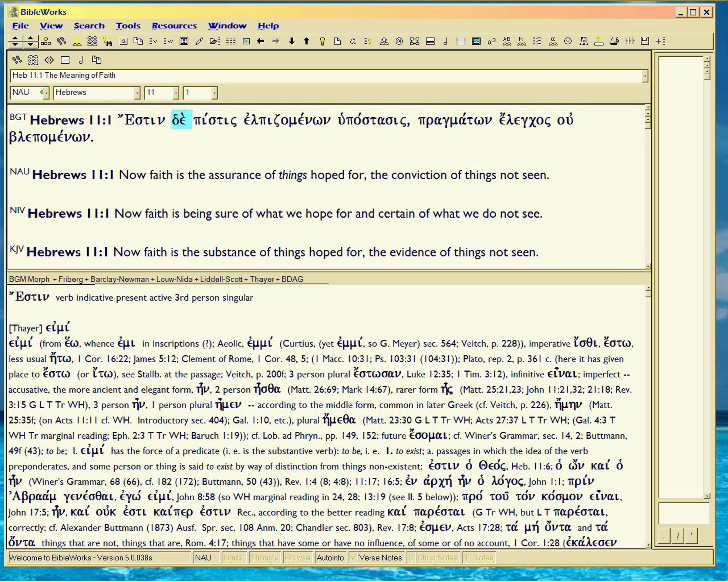Screen dimensions: 728x582
Task: Open the chapter 11 dropdown
Action: 176,93
